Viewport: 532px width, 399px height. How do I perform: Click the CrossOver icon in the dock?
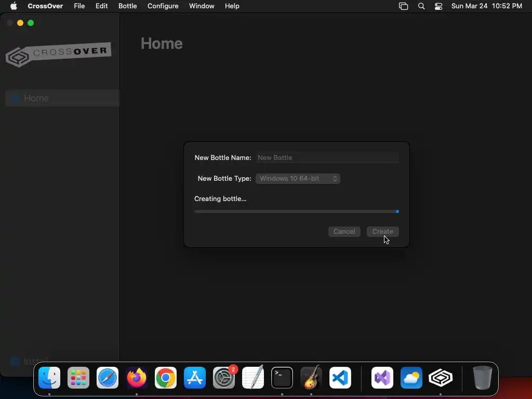point(441,378)
